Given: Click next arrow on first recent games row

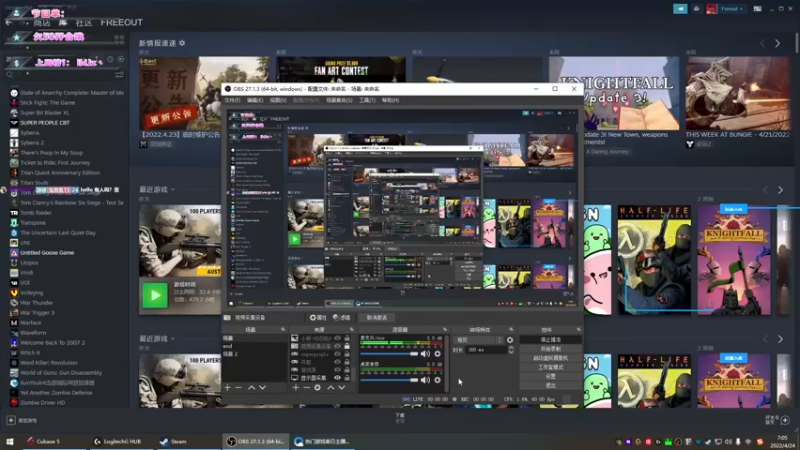Looking at the screenshot, I should click(780, 190).
